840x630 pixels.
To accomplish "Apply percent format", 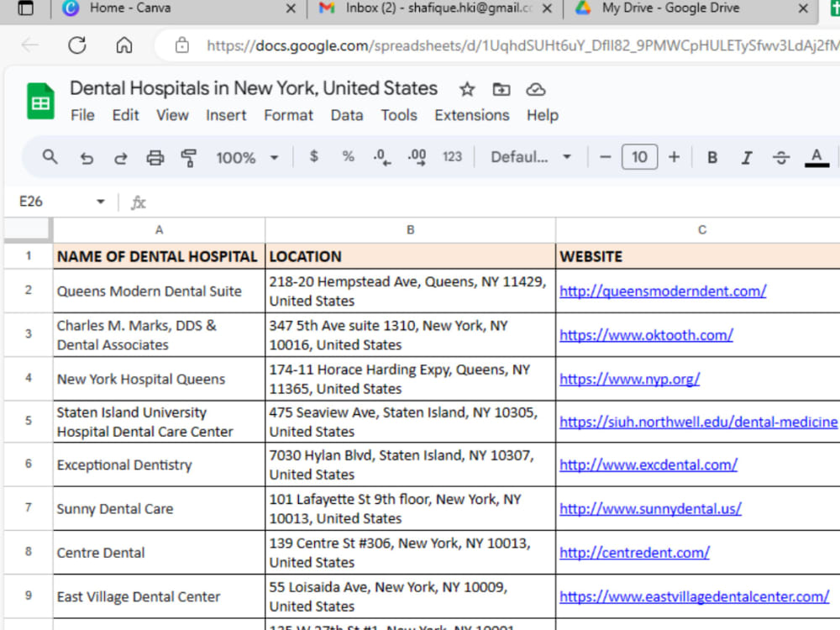I will coord(348,157).
